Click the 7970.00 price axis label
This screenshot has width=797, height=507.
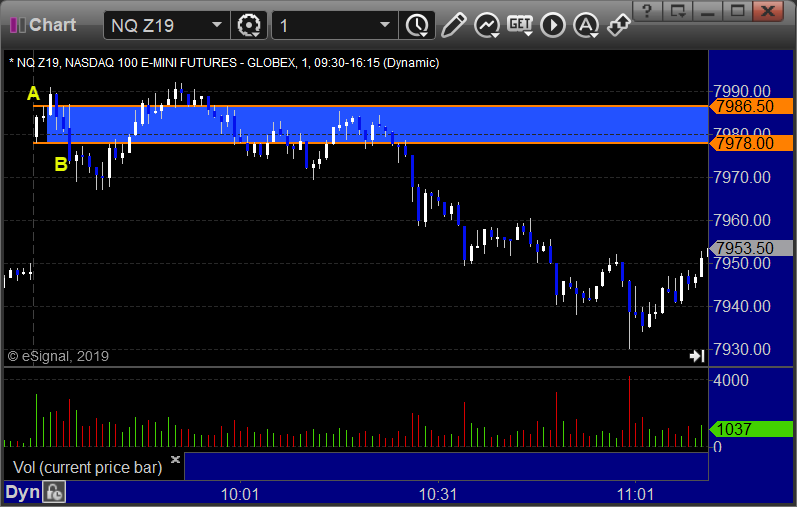pyautogui.click(x=742, y=177)
